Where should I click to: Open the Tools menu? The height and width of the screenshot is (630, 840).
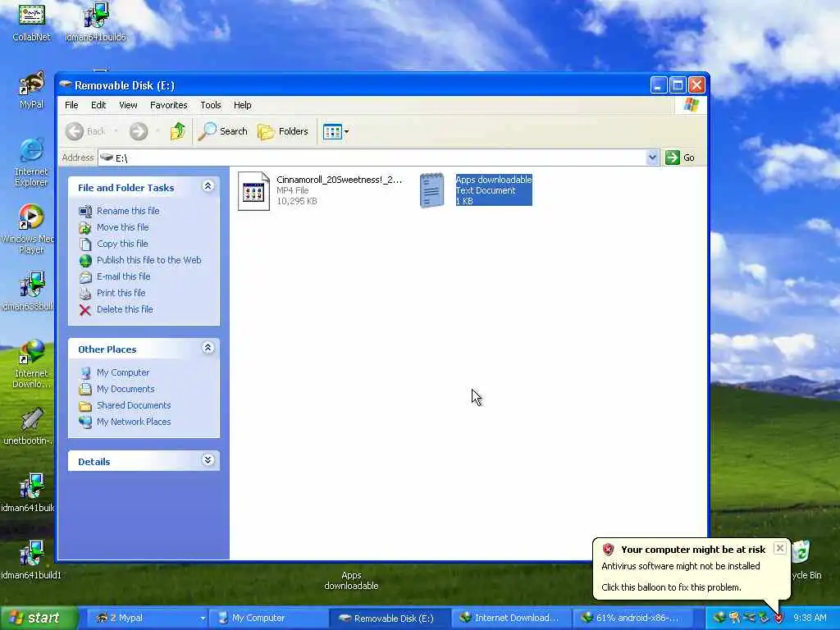click(x=211, y=105)
